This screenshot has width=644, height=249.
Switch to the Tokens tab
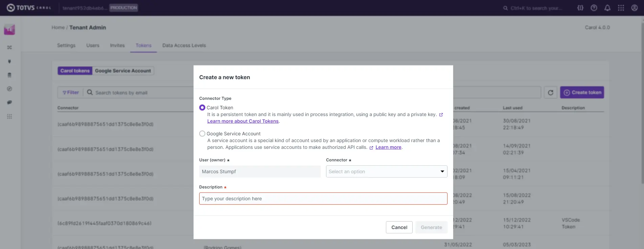pyautogui.click(x=143, y=45)
